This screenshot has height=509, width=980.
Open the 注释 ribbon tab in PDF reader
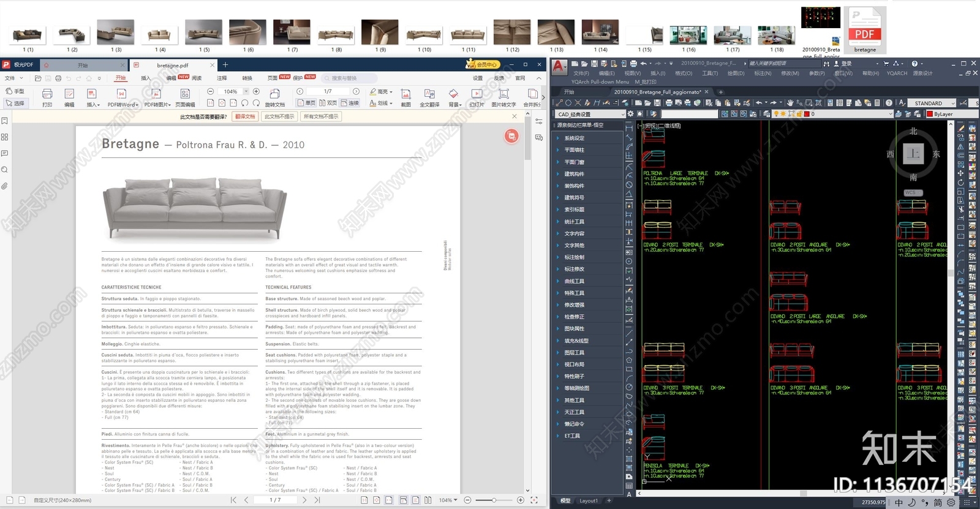[222, 78]
